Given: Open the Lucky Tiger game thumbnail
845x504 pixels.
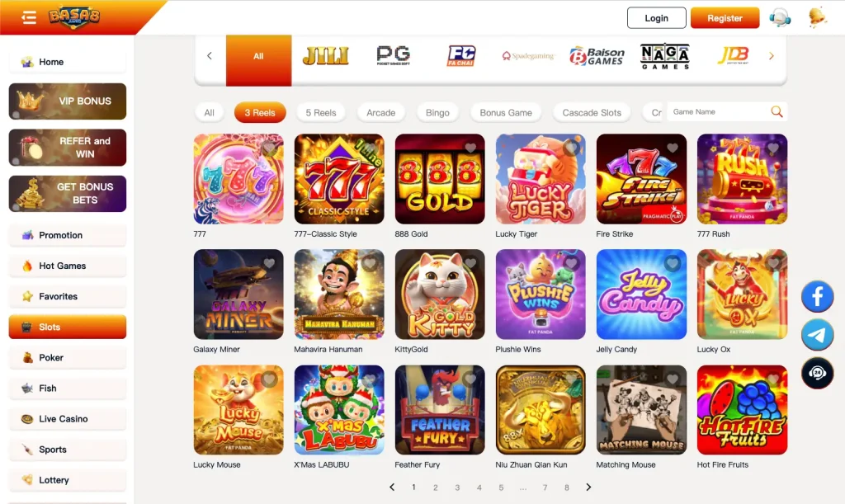Looking at the screenshot, I should [541, 179].
